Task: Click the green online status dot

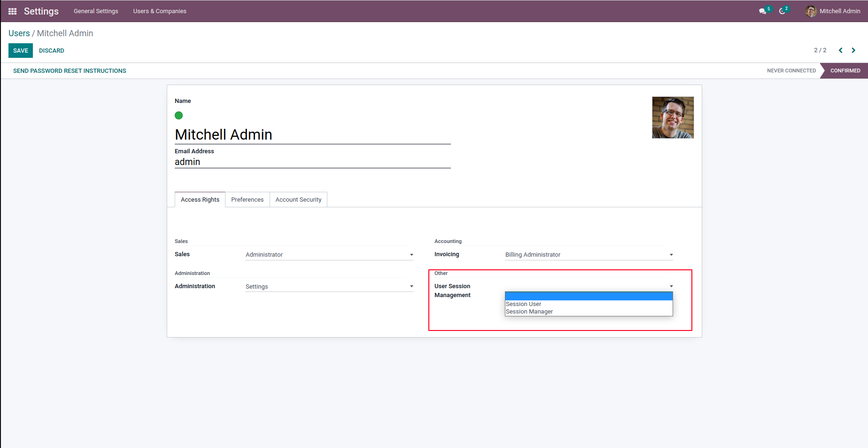Action: (178, 116)
